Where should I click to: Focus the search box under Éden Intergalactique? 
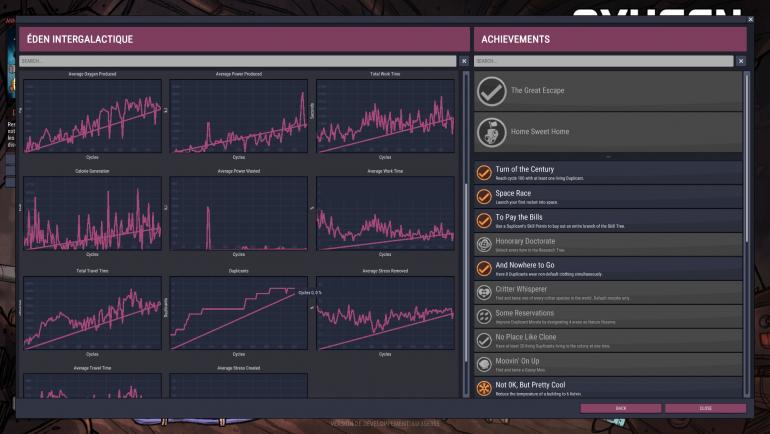point(238,61)
